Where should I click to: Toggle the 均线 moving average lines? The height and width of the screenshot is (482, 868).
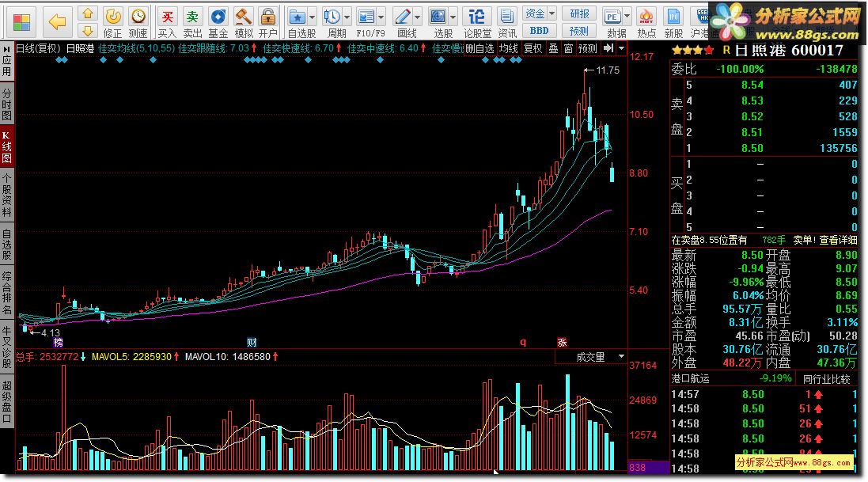[509, 49]
